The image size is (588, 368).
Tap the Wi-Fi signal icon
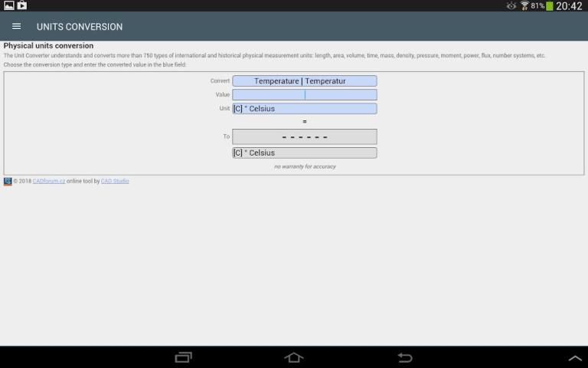click(524, 6)
